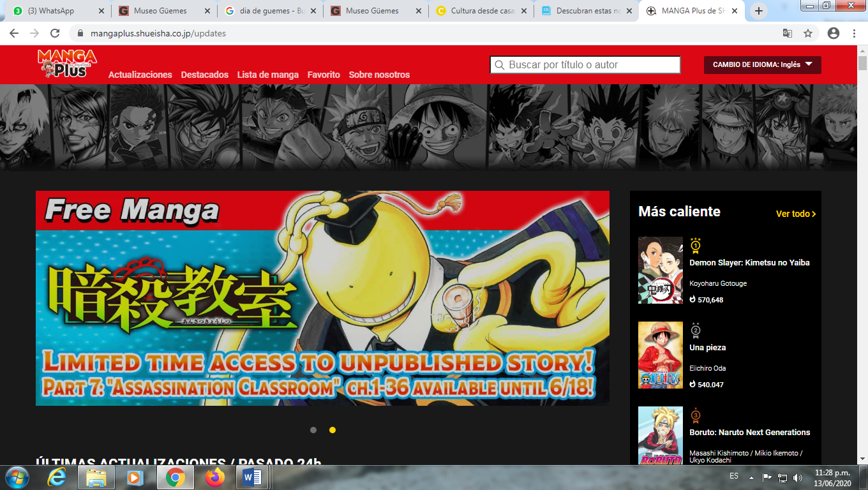Click the volume speaker tray icon
The width and height of the screenshot is (868, 490).
coord(798,477)
